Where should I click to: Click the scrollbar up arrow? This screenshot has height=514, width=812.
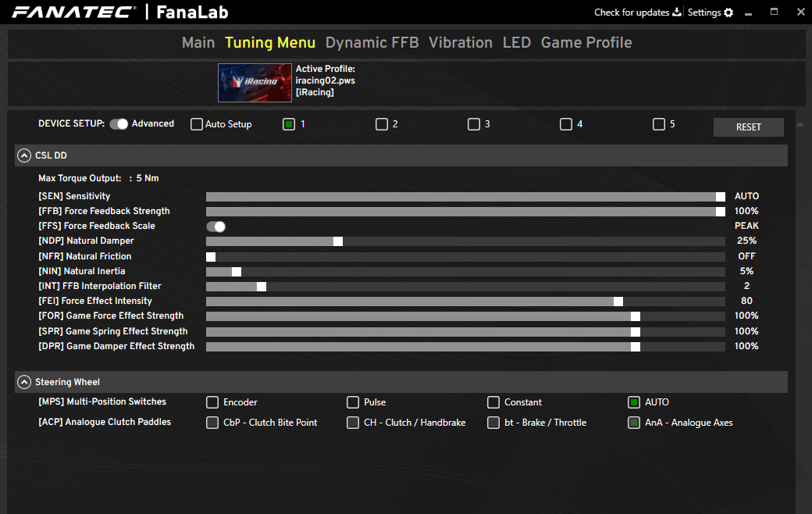[x=800, y=124]
